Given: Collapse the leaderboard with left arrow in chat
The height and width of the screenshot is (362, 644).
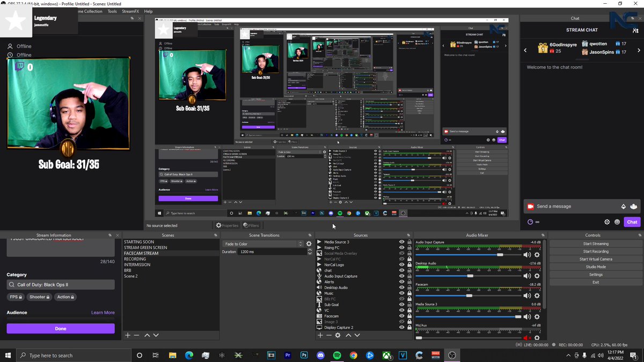Looking at the screenshot, I should [x=525, y=50].
